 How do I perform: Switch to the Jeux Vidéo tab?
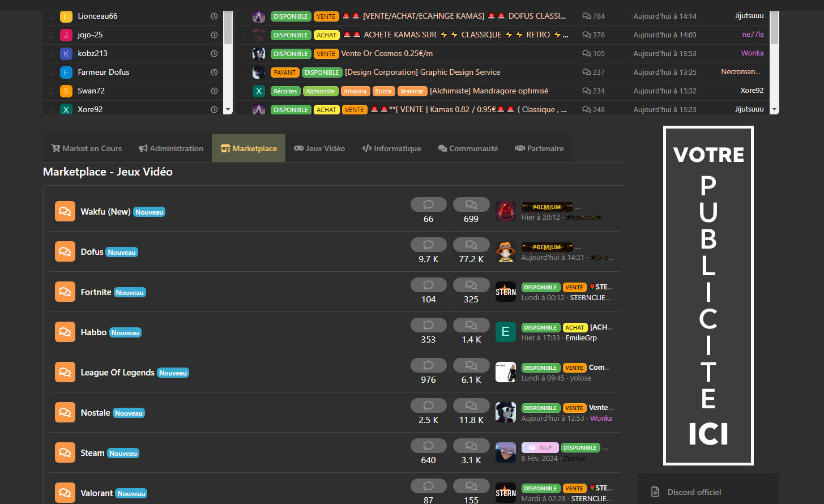tap(319, 148)
